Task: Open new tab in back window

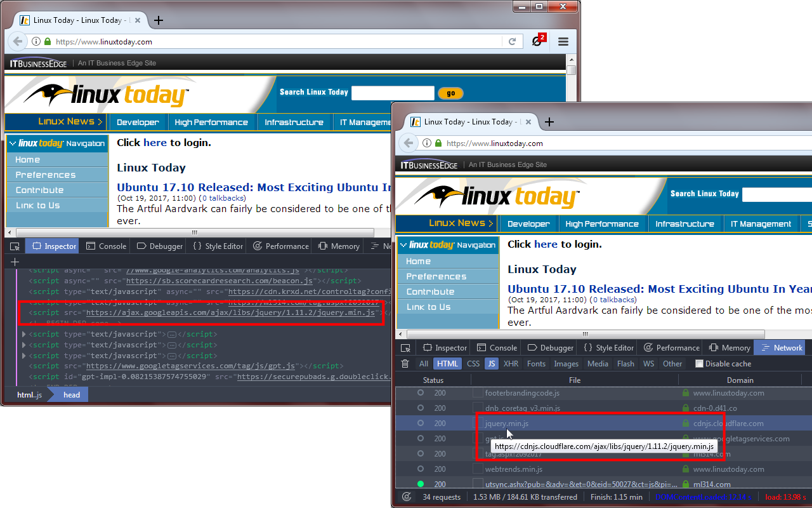Action: (159, 20)
